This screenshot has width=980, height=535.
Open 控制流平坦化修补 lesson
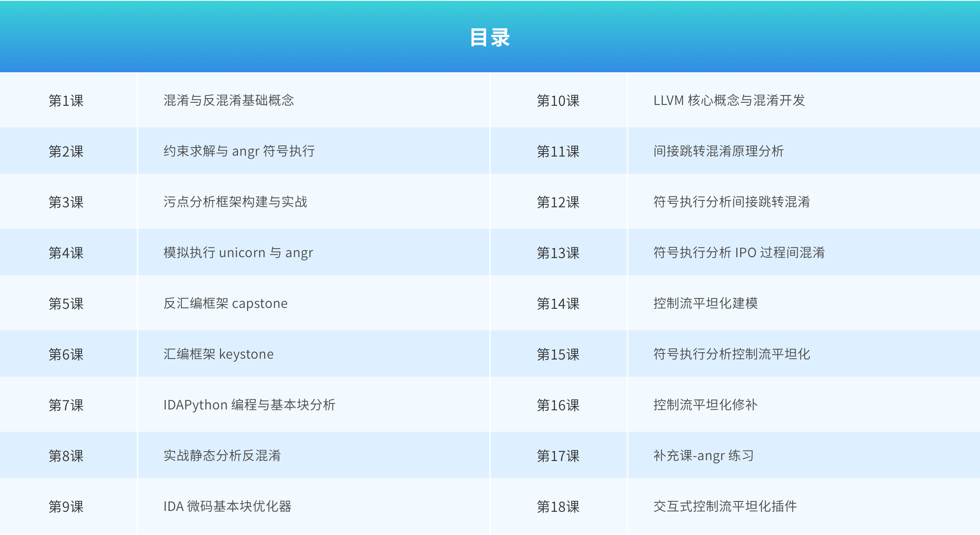[705, 405]
